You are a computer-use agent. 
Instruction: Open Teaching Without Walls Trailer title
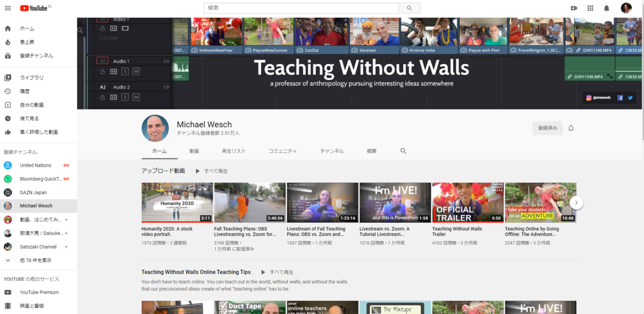point(457,231)
